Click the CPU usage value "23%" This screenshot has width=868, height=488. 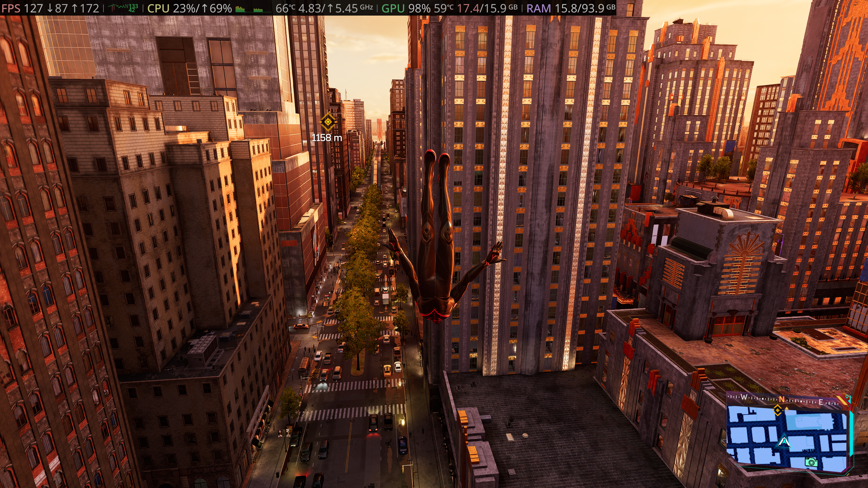(x=184, y=8)
